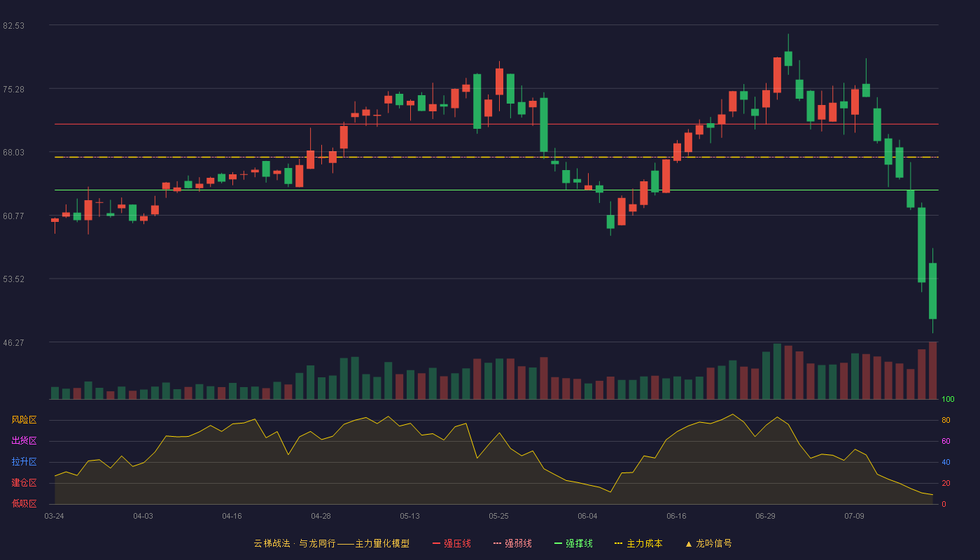This screenshot has width=980, height=560.
Task: Click the 出货区 zone label
Action: [x=24, y=441]
